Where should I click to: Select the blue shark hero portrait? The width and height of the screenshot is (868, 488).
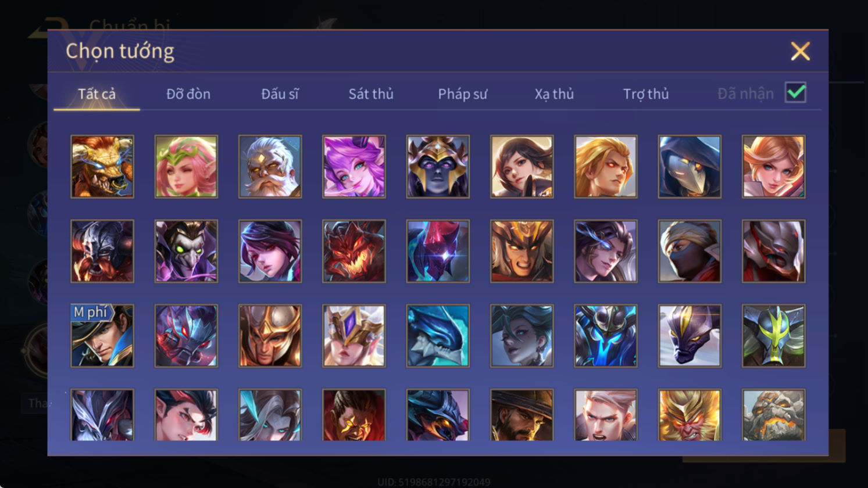438,336
